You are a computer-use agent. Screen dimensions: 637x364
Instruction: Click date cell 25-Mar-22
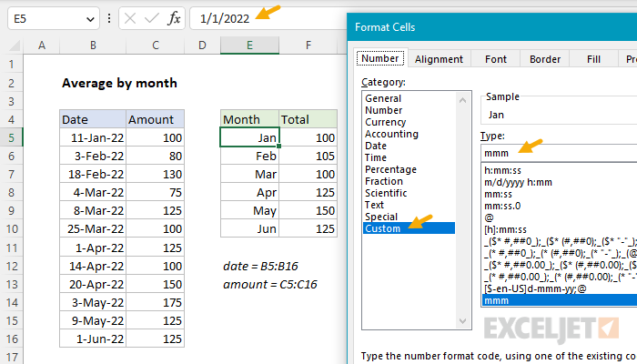click(x=93, y=228)
